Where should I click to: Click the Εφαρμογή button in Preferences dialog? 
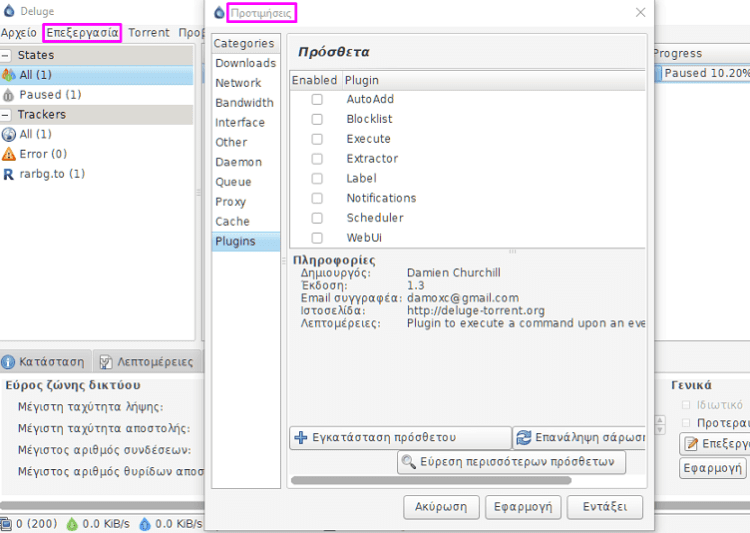[x=523, y=507]
